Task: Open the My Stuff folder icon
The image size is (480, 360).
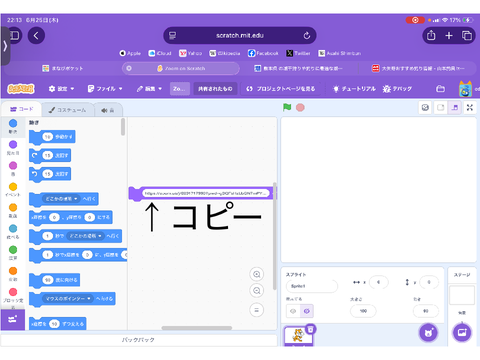Action: (x=440, y=89)
